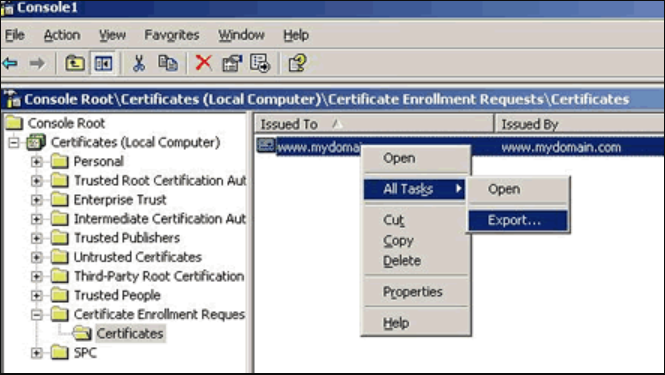Open the Action menu

click(62, 35)
